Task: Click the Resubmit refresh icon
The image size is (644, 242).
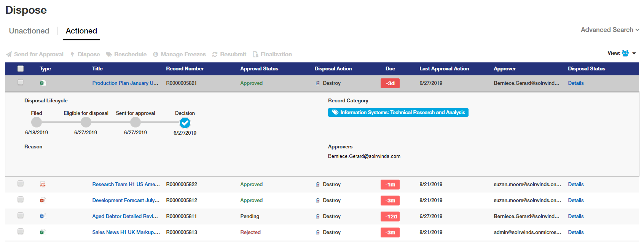Action: [215, 54]
